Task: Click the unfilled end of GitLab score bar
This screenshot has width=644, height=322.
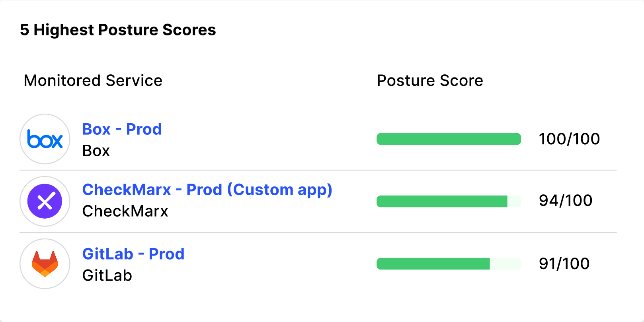Action: point(505,264)
